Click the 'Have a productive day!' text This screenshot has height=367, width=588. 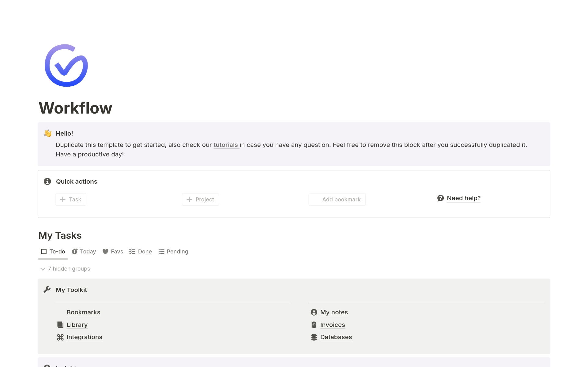90,154
